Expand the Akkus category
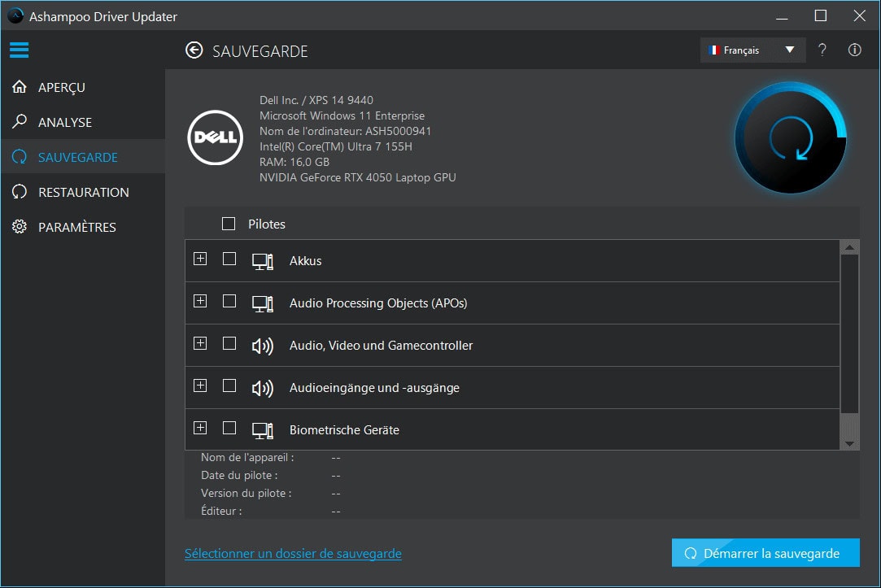This screenshot has height=588, width=881. pyautogui.click(x=199, y=259)
